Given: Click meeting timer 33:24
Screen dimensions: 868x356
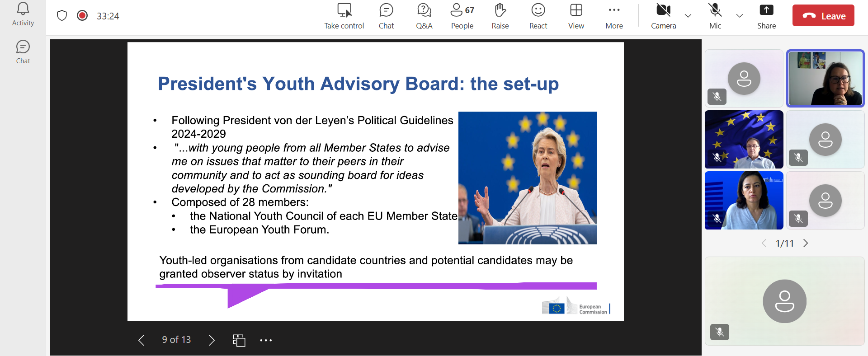Looking at the screenshot, I should pyautogui.click(x=108, y=16).
